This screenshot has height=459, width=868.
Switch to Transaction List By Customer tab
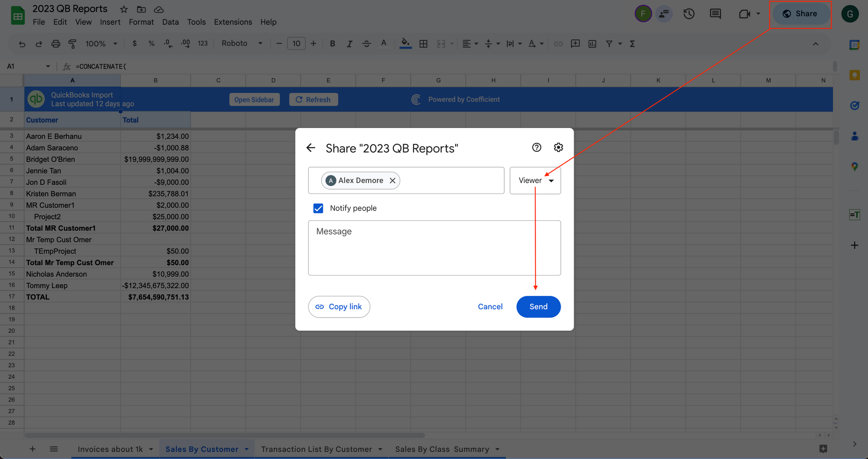coord(316,449)
